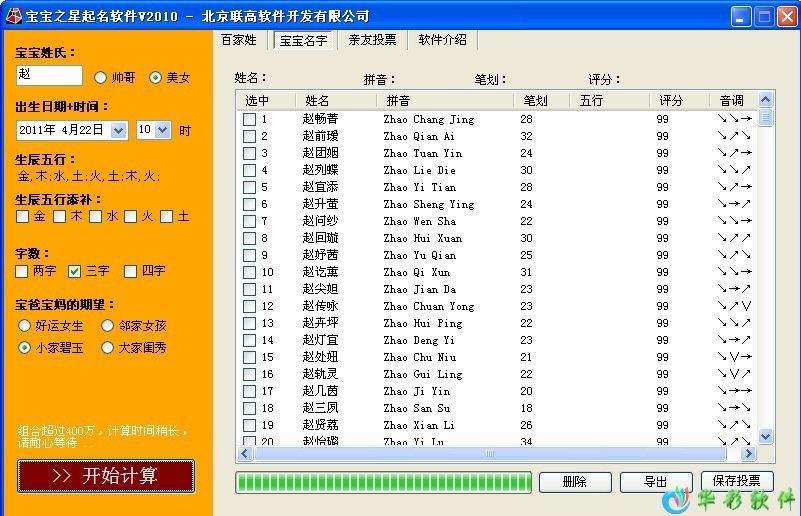Click pinyin Zhao Deng Yi
801x516 pixels.
419,340
